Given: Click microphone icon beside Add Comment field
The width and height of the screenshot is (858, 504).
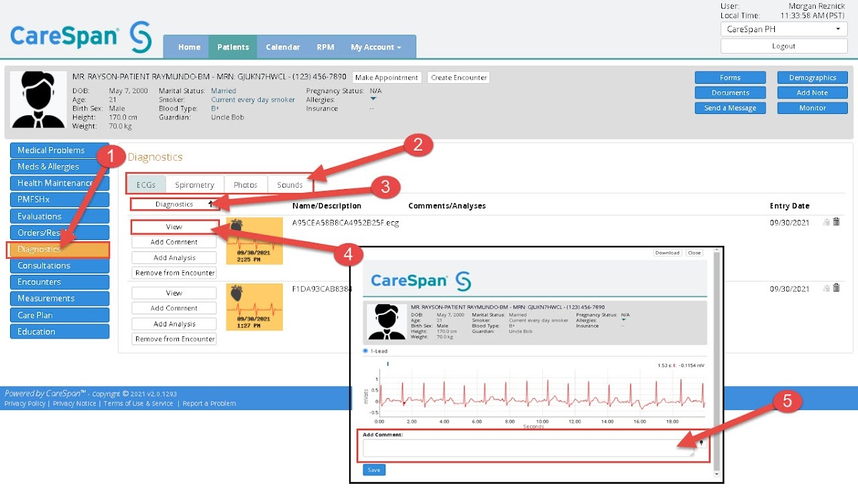Looking at the screenshot, I should click(x=701, y=444).
